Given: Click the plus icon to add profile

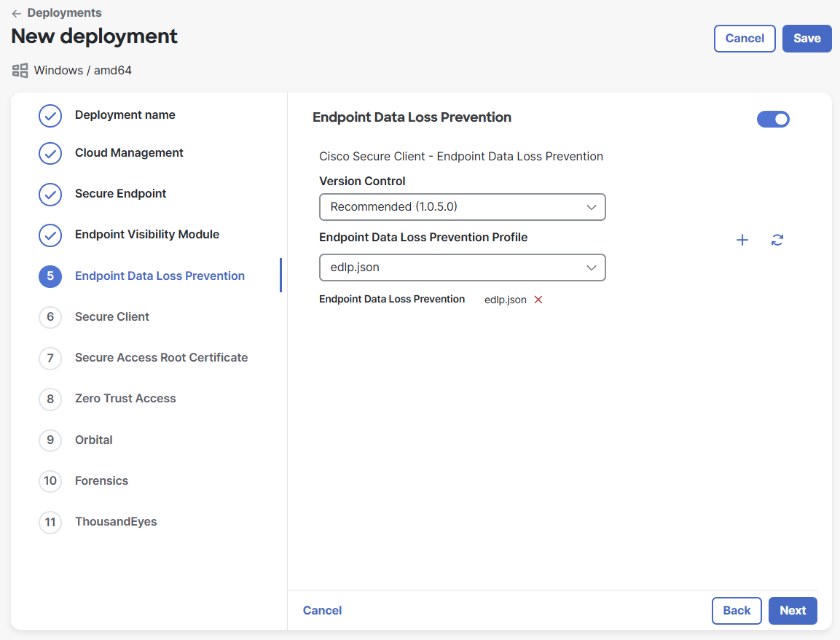Looking at the screenshot, I should coord(742,241).
